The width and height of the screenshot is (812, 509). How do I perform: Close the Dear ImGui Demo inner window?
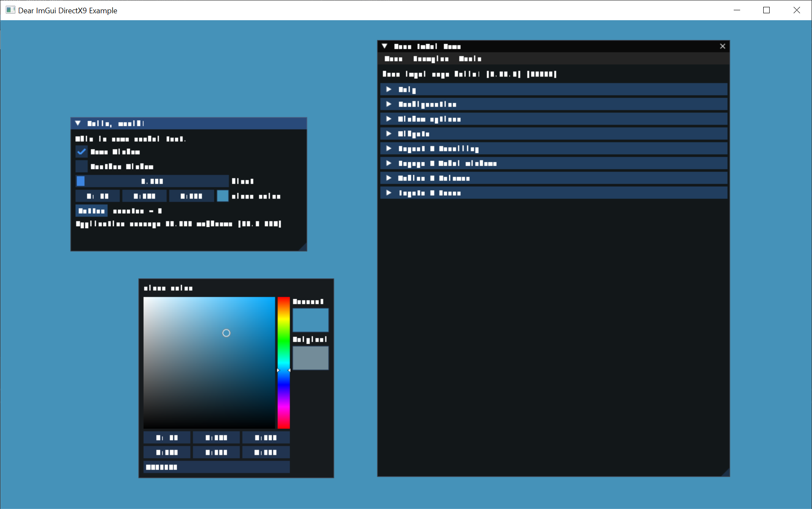[x=723, y=46]
